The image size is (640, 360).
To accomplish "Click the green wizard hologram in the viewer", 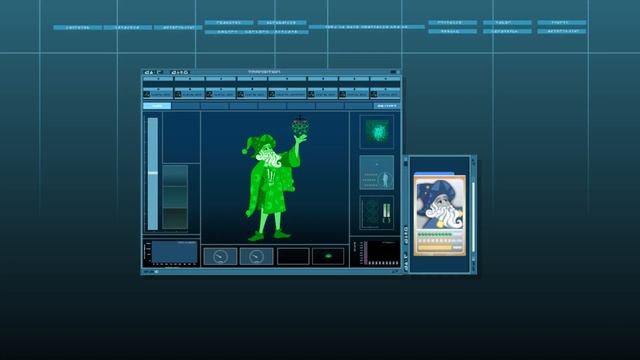I will tap(271, 188).
